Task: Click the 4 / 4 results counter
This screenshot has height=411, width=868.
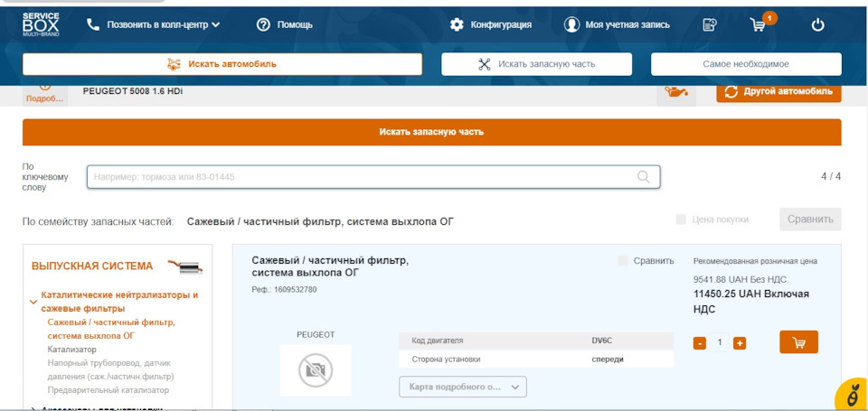Action: [831, 176]
